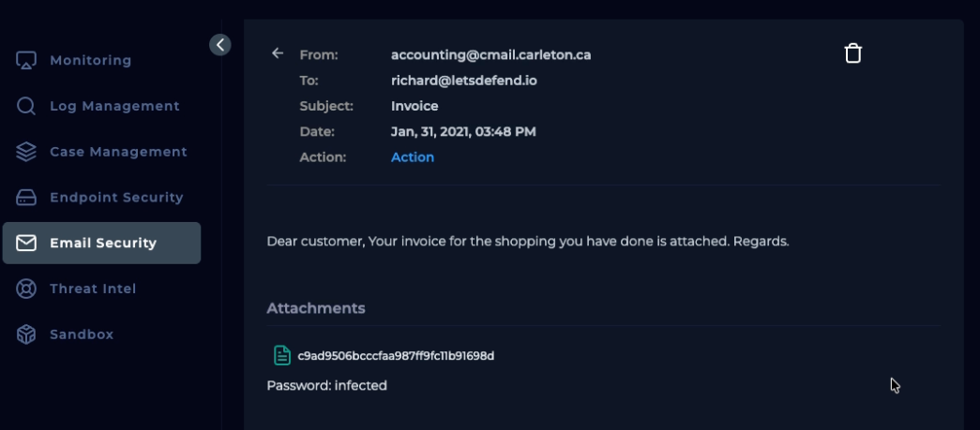Go back using the left arrow
The image size is (980, 430).
(278, 53)
